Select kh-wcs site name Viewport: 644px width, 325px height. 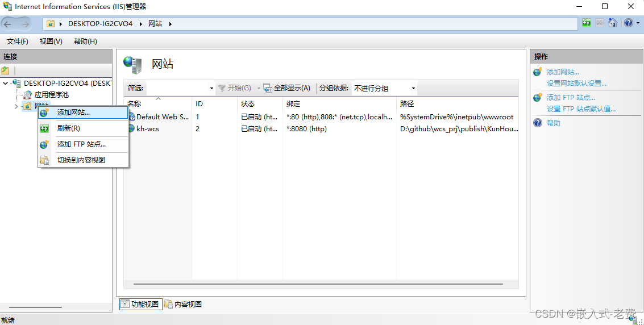point(148,129)
